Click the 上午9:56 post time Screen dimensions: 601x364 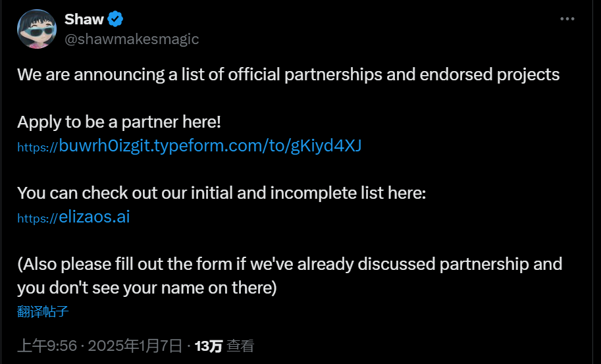(x=47, y=346)
